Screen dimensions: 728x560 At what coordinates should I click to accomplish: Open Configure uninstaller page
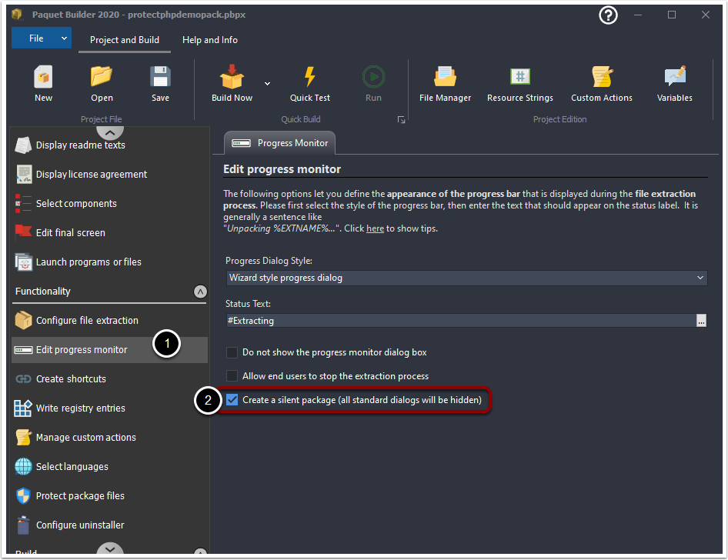point(109,525)
